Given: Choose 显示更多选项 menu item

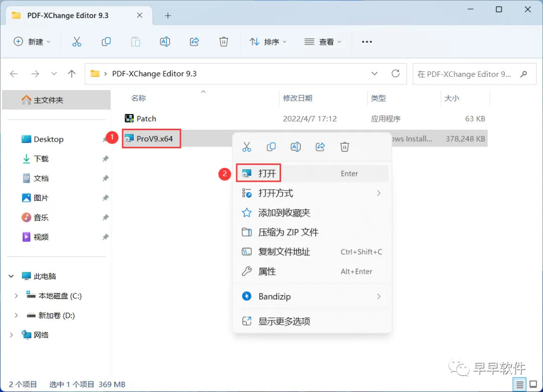Looking at the screenshot, I should coord(312,321).
